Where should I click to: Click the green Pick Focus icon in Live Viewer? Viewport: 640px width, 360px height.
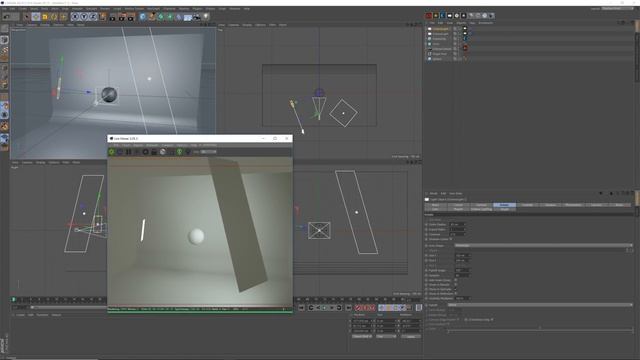click(180, 152)
